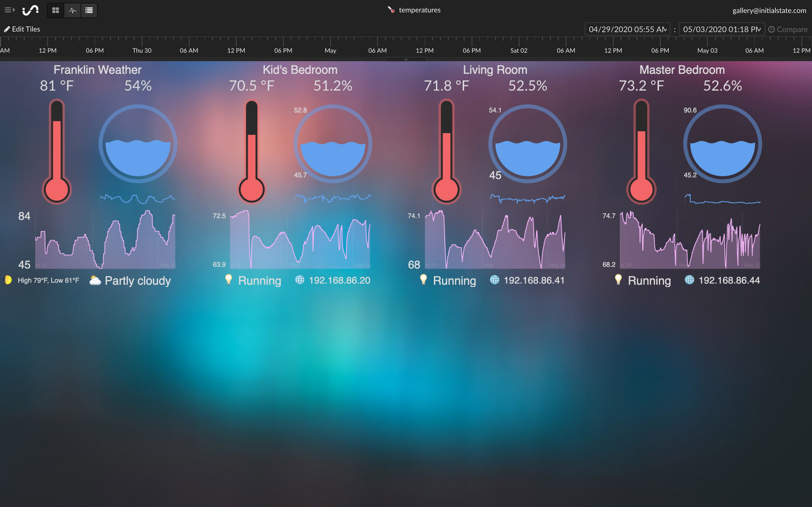This screenshot has width=812, height=507.
Task: Click the Sat 02 mark on the timeline
Action: pos(518,50)
